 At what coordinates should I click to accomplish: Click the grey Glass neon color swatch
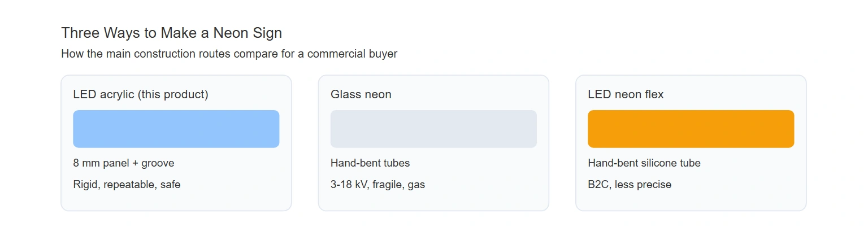click(x=433, y=129)
